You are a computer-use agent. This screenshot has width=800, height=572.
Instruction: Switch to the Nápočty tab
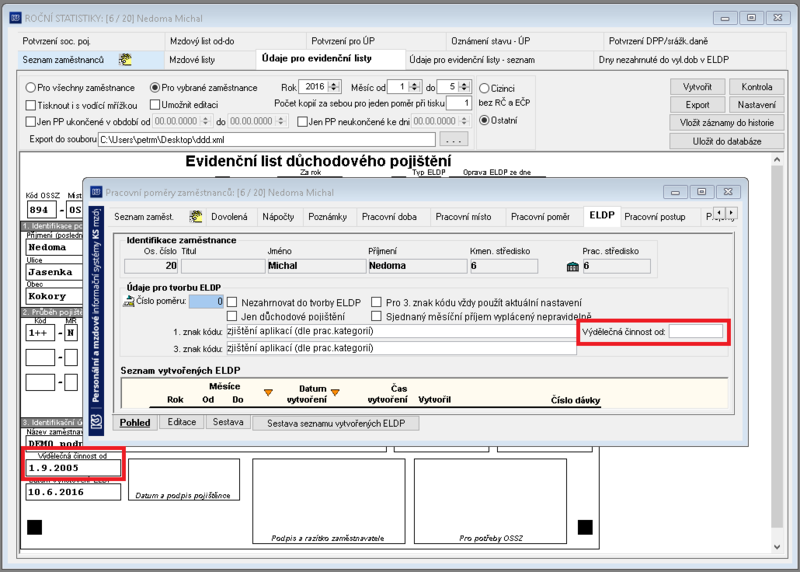click(x=278, y=217)
